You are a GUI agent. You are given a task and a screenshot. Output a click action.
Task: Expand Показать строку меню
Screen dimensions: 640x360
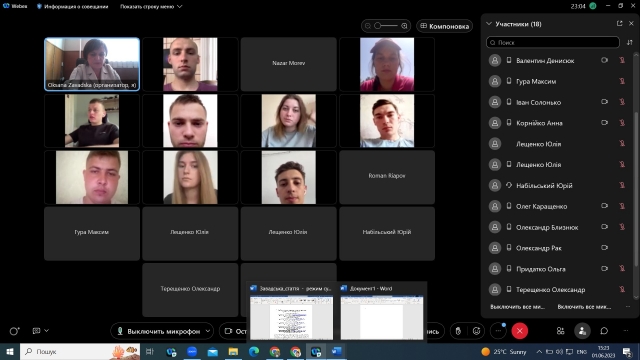(151, 7)
